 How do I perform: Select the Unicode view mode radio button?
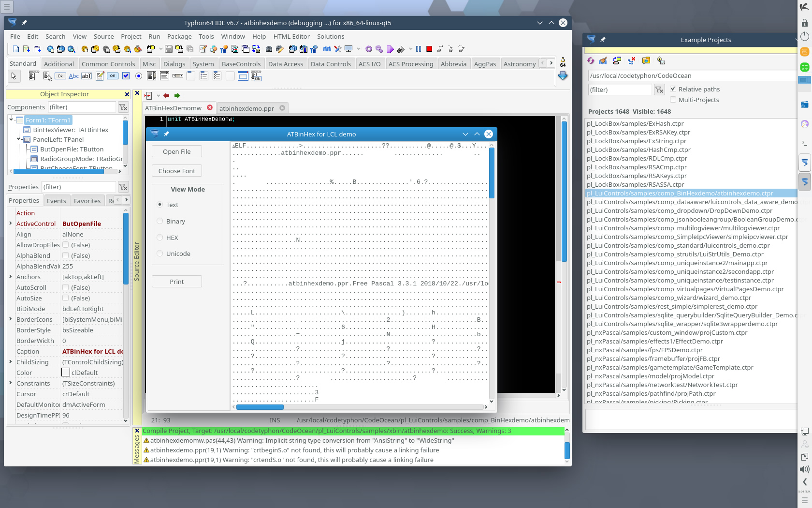coord(160,254)
